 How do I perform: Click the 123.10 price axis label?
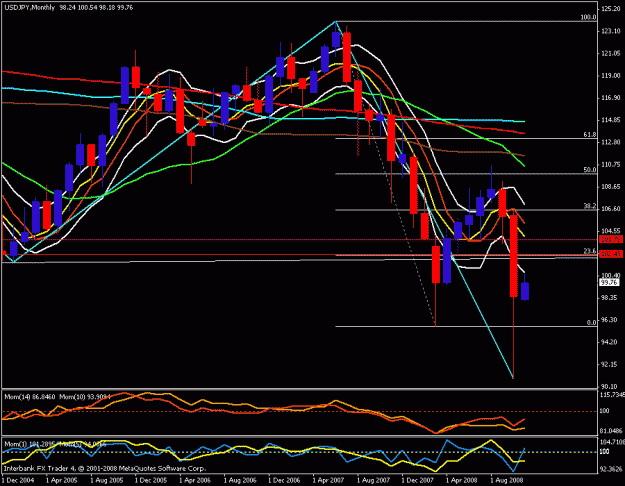(611, 31)
